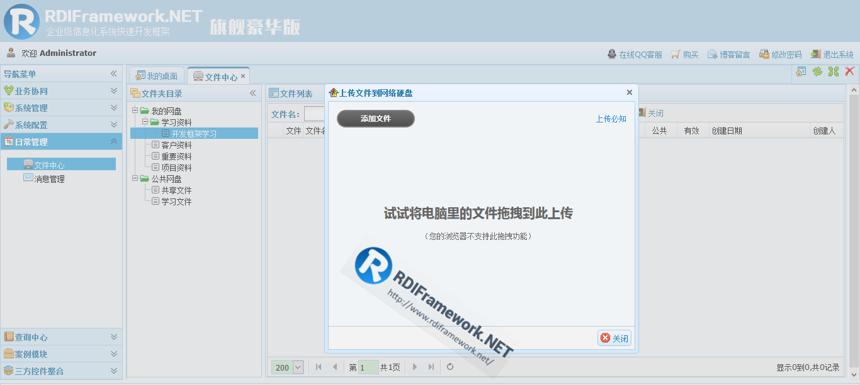Screen dimensions: 860x385
Task: Select 消息管理 in the sidebar menu
Action: [49, 179]
